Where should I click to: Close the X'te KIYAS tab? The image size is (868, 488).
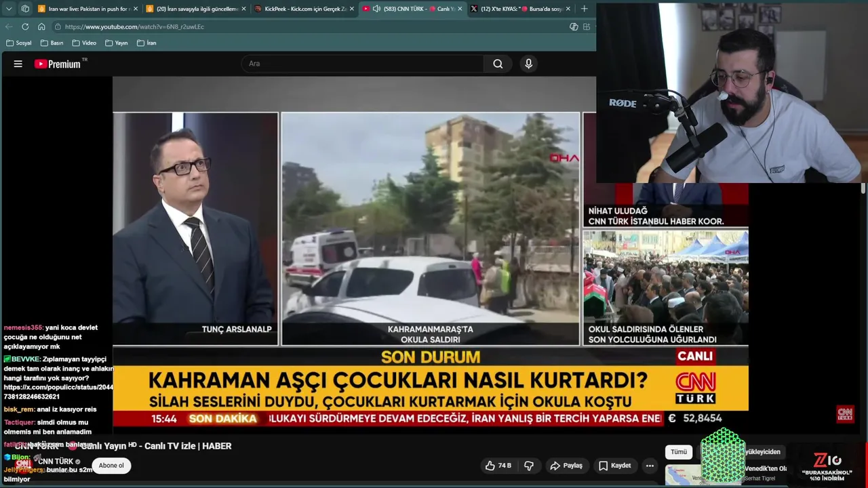[568, 9]
